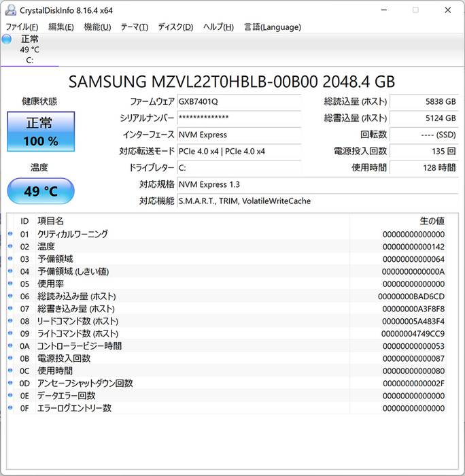Image resolution: width=465 pixels, height=476 pixels.
Task: Click the PCIe 4.0 x4 transfer mode field
Action: (239, 151)
